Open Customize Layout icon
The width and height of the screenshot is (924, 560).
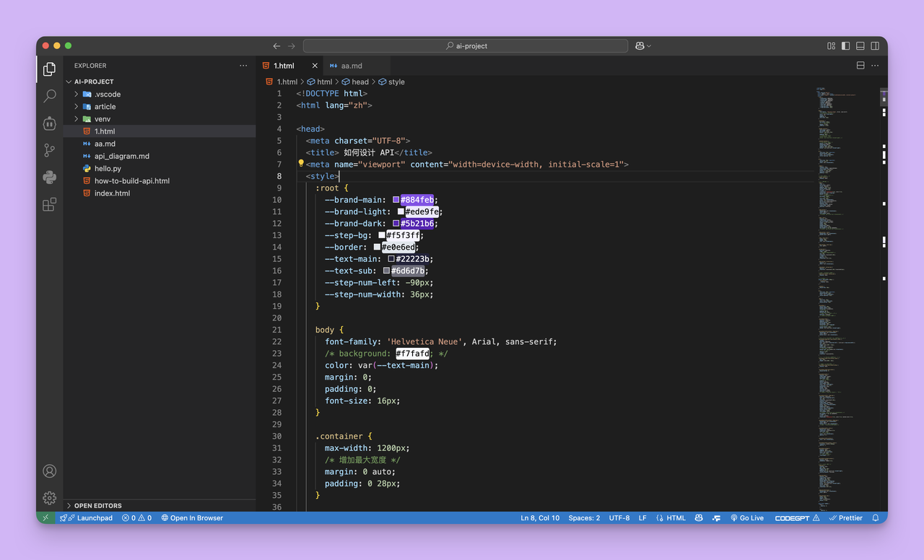pyautogui.click(x=831, y=46)
